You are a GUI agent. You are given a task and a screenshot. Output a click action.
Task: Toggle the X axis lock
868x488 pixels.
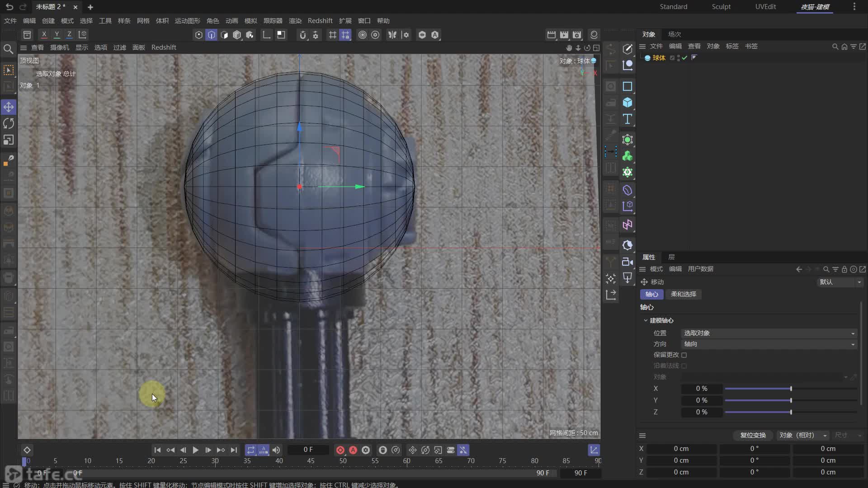click(44, 34)
